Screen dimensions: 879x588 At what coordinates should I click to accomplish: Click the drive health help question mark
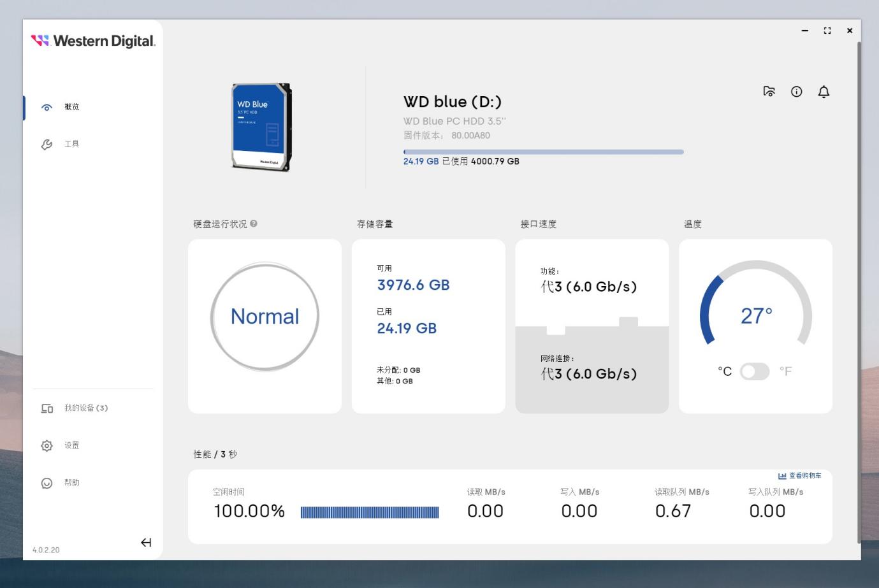pos(254,224)
